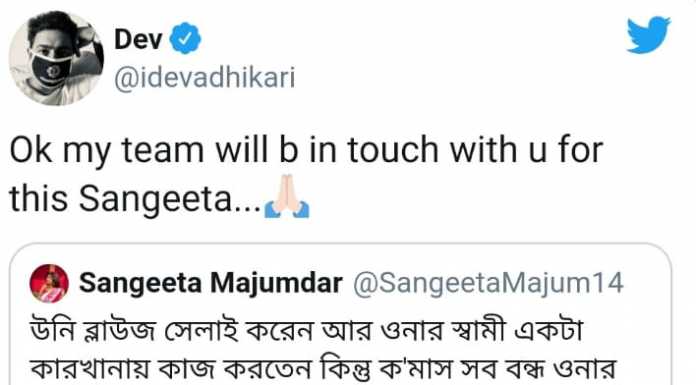This screenshot has width=696, height=385.
Task: Visit the @idevadhikari handle
Action: [x=205, y=78]
